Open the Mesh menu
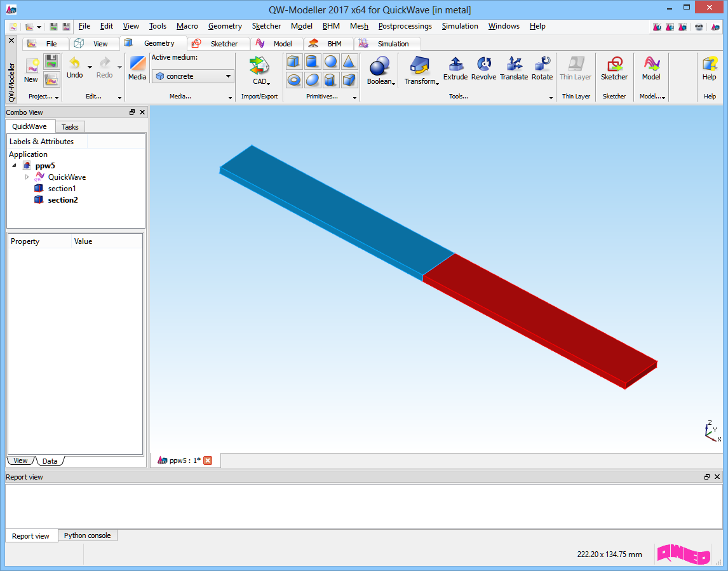728x571 pixels. coord(360,26)
